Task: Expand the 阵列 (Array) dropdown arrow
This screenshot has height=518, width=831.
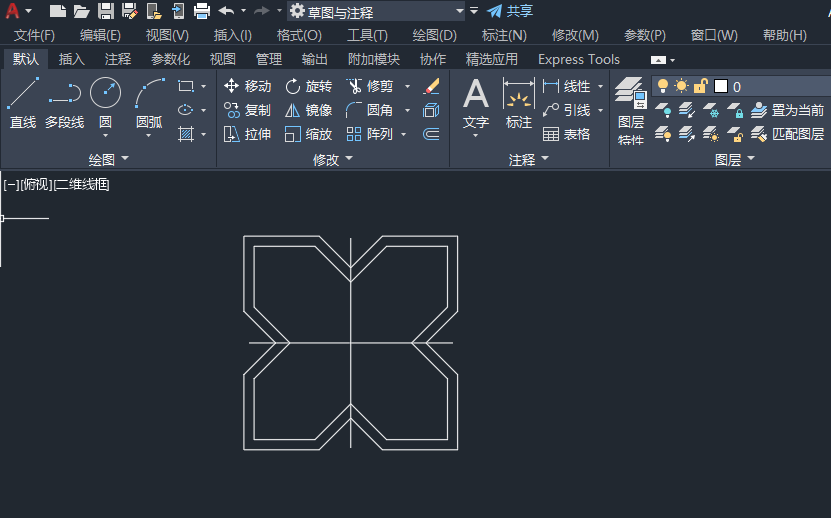Action: click(x=403, y=134)
